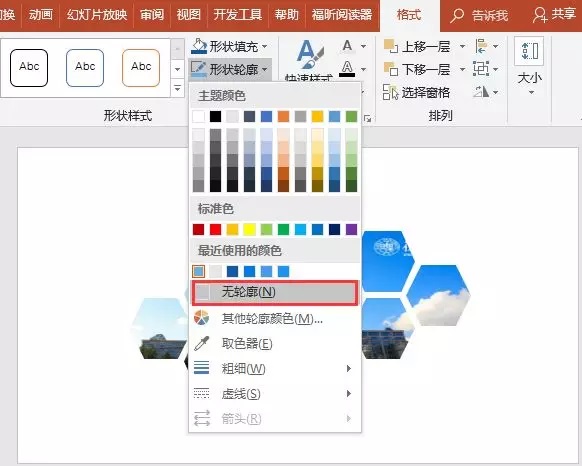
Task: Expand the Shape Fill dropdown arrow
Action: [265, 47]
